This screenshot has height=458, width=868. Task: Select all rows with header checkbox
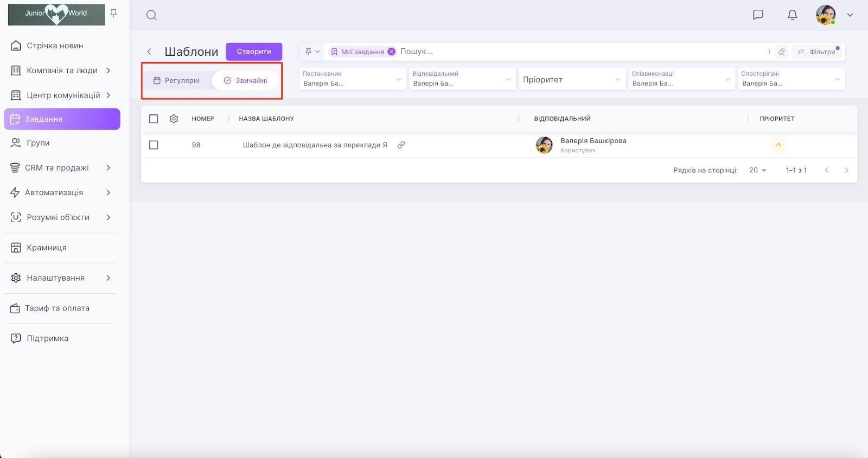click(154, 119)
